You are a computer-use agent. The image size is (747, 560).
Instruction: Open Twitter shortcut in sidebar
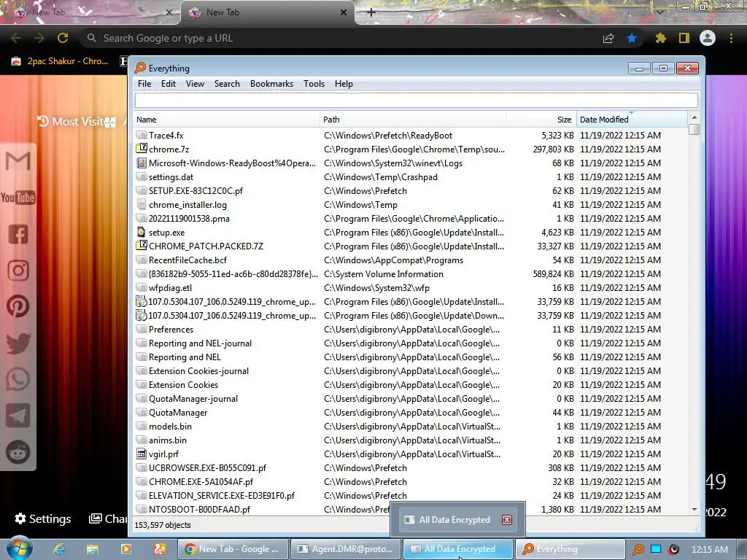(x=18, y=343)
